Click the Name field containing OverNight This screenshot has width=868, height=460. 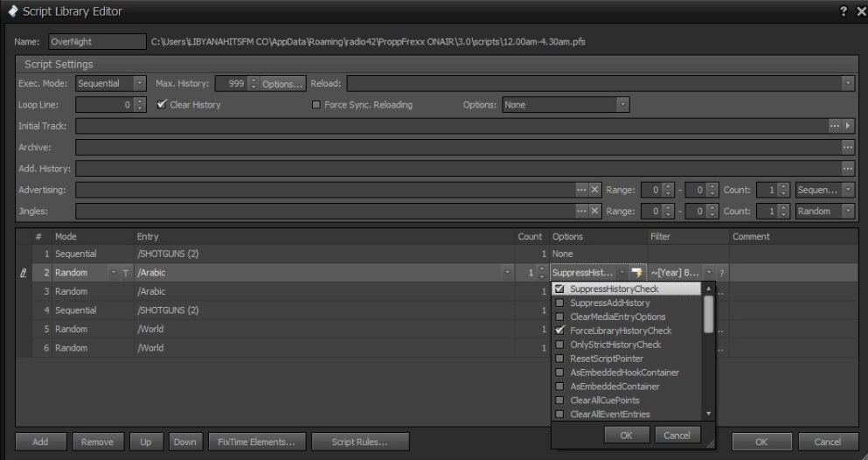click(x=97, y=41)
